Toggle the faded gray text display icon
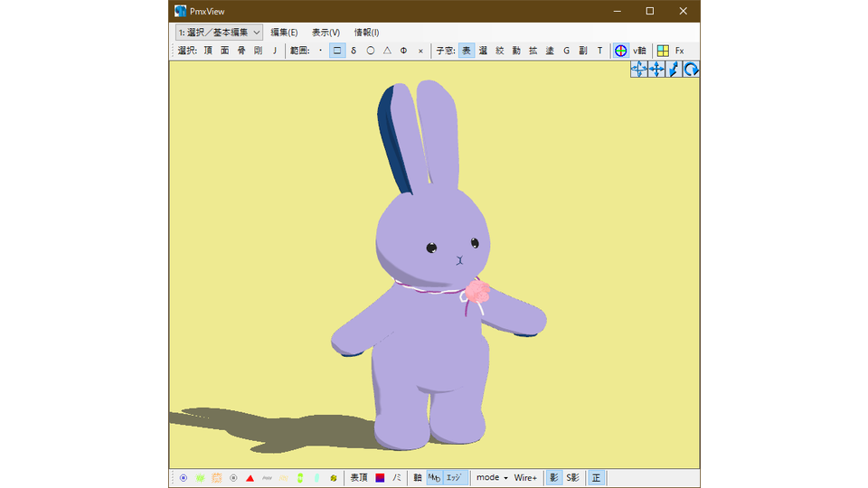868x488 pixels. point(267,478)
